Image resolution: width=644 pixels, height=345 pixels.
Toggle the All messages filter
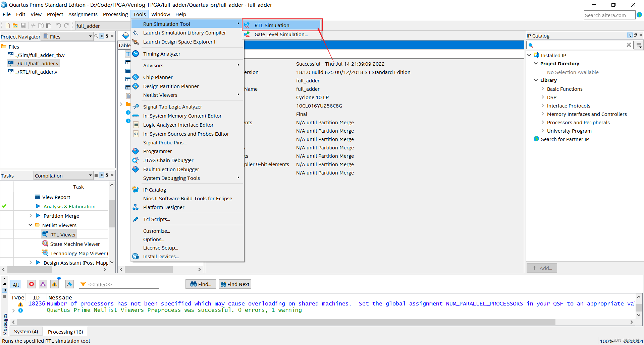[x=16, y=284]
